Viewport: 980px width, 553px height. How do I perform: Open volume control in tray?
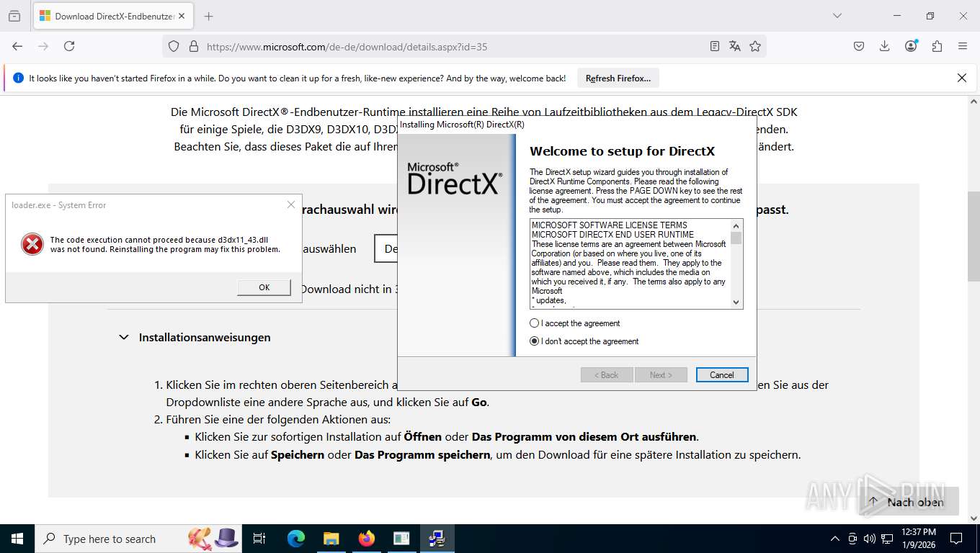point(869,539)
